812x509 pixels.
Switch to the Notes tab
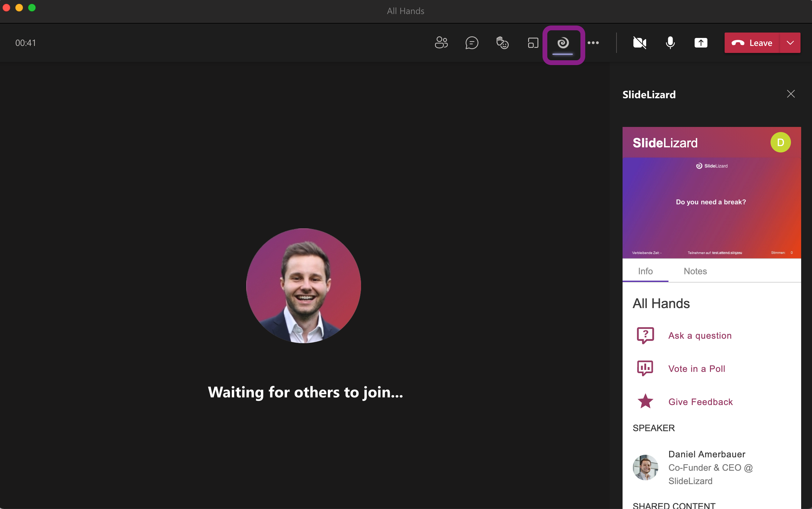[695, 271]
